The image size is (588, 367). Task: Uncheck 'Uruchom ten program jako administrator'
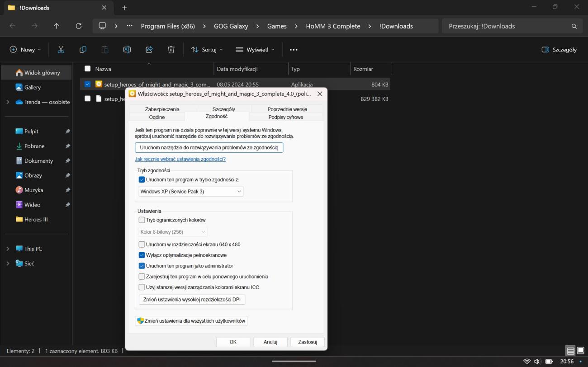[142, 266]
